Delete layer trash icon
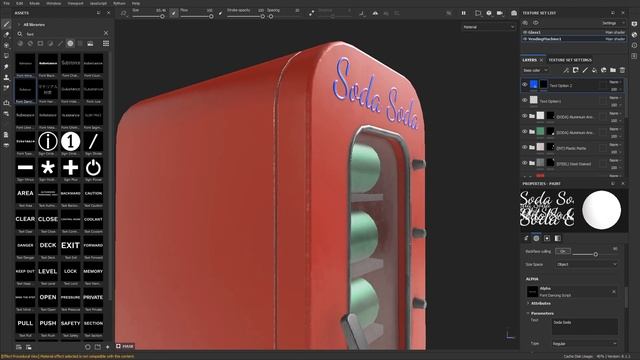The height and width of the screenshot is (360, 640). tap(622, 70)
